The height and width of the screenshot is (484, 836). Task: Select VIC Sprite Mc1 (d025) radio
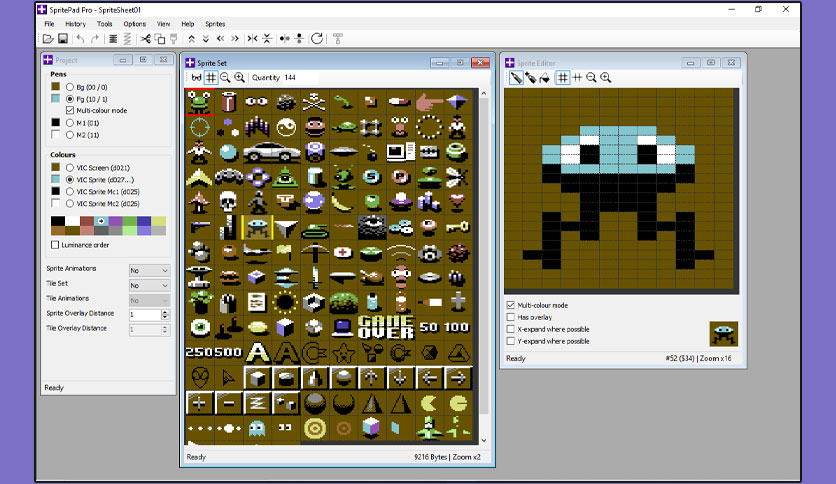[x=70, y=191]
